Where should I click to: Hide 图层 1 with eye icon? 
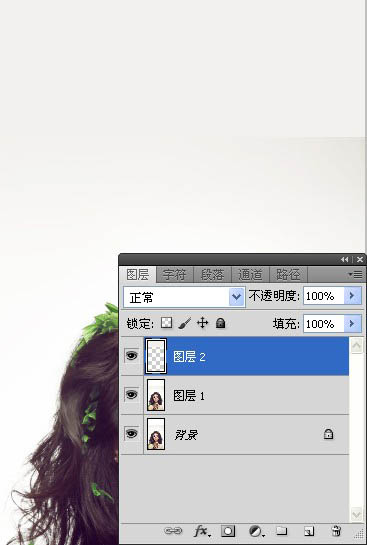coord(131,395)
